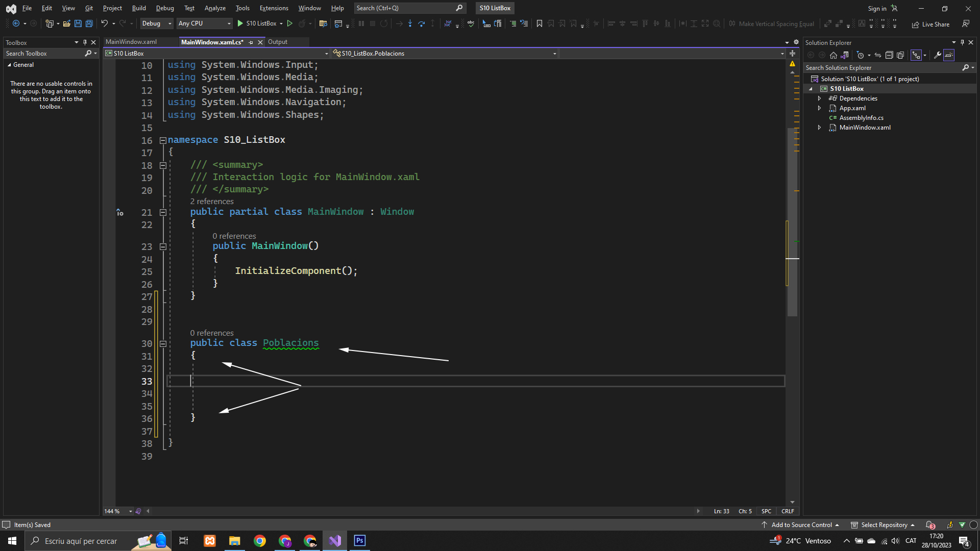The image size is (980, 551).
Task: Switch to the MainWindow.xaml tab
Action: click(x=131, y=42)
